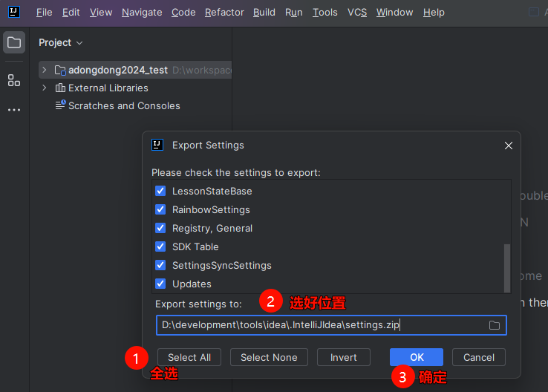This screenshot has height=392, width=548.
Task: Open the Refactor menu
Action: 224,12
